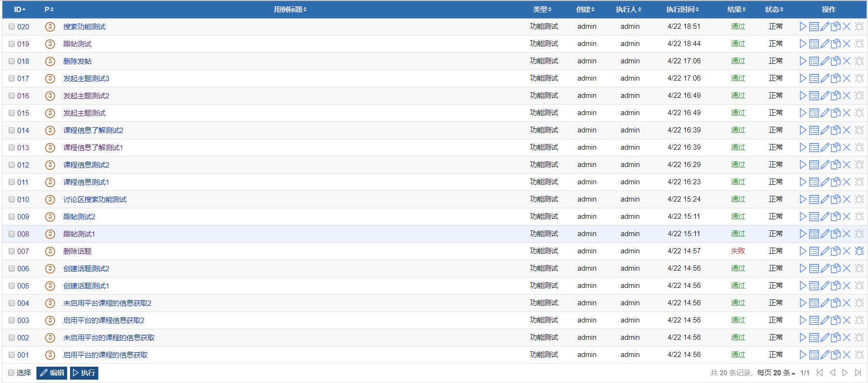
Task: Tick checkbox for case 010
Action: point(12,200)
